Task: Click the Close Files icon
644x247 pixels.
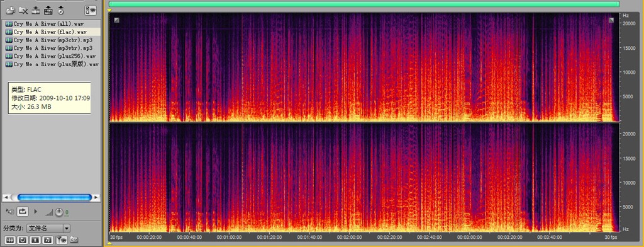Action: (x=23, y=10)
